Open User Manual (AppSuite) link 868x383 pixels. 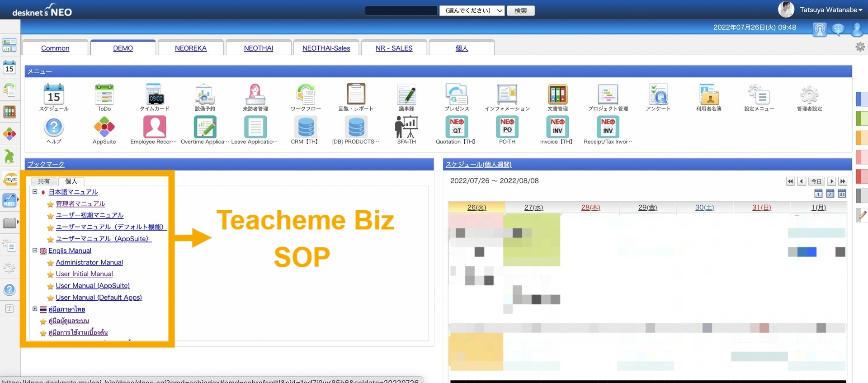[x=93, y=285]
